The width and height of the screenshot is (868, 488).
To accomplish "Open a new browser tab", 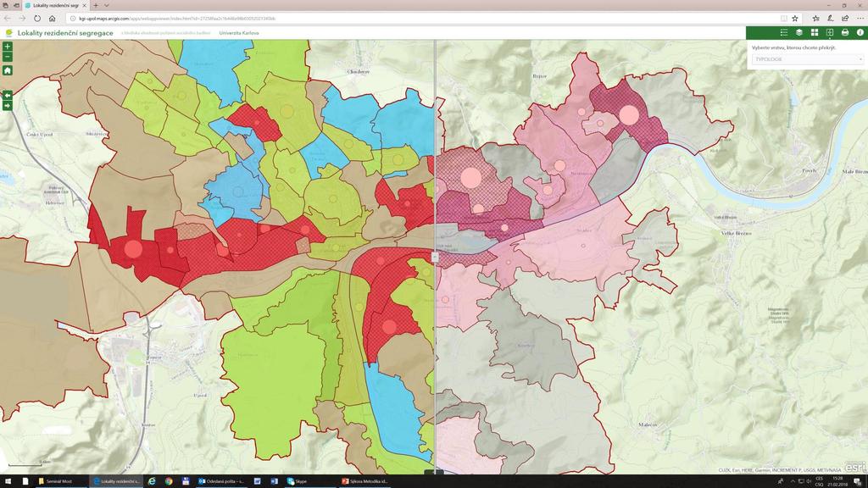I will [96, 5].
